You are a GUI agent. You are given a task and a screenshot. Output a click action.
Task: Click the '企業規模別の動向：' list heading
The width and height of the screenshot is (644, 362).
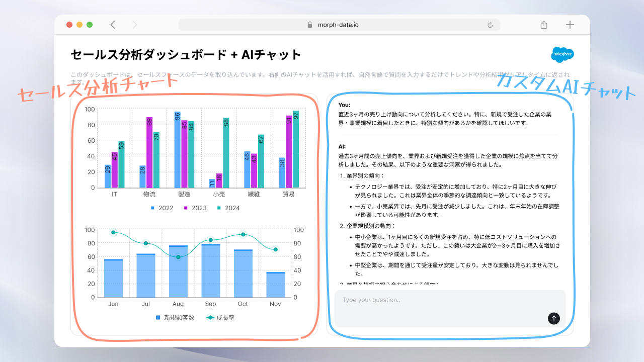pyautogui.click(x=372, y=226)
